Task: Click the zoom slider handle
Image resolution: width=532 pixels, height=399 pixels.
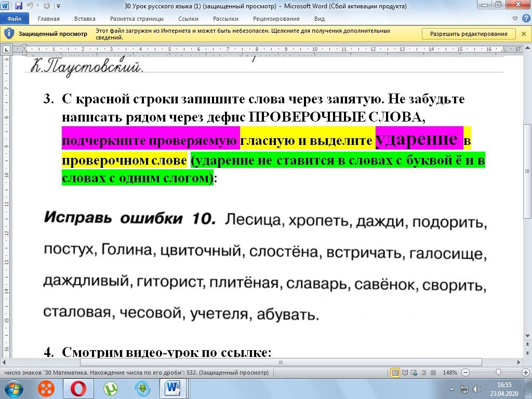Action: coord(498,372)
